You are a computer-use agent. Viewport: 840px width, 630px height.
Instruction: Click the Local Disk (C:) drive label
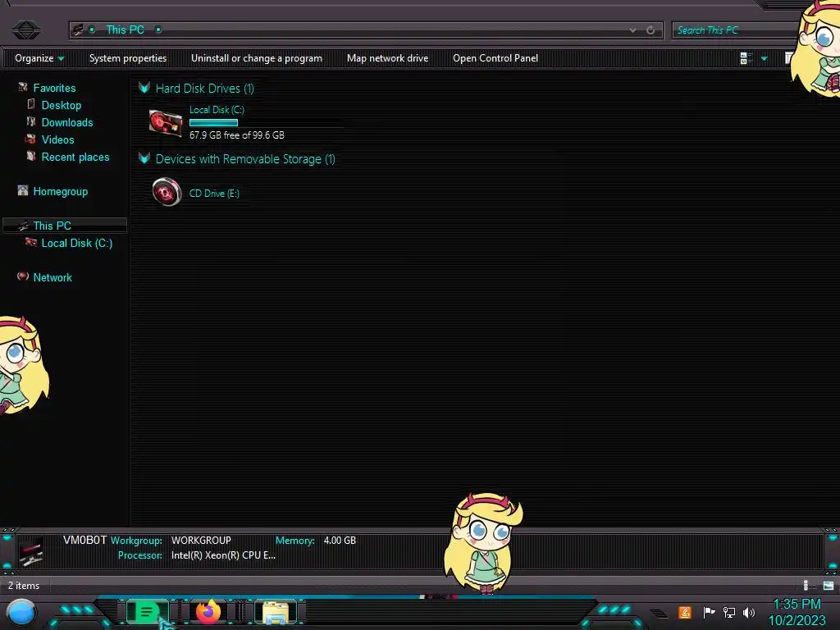click(x=217, y=109)
